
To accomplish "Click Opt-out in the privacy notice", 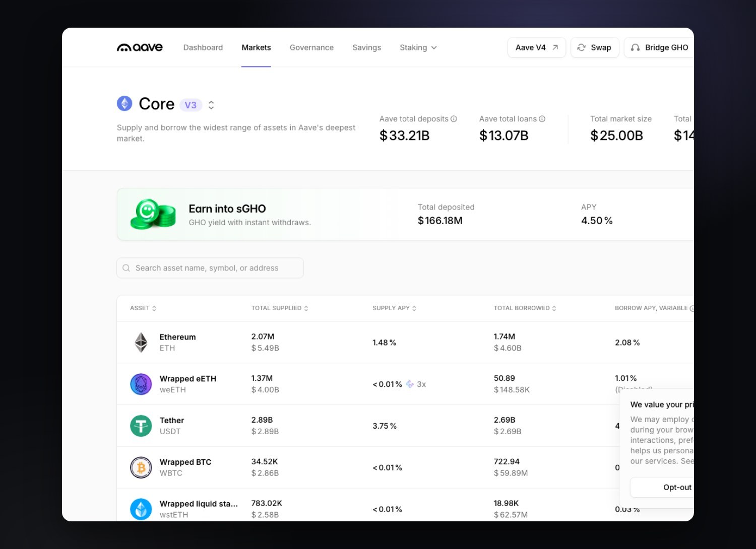I will coord(662,487).
